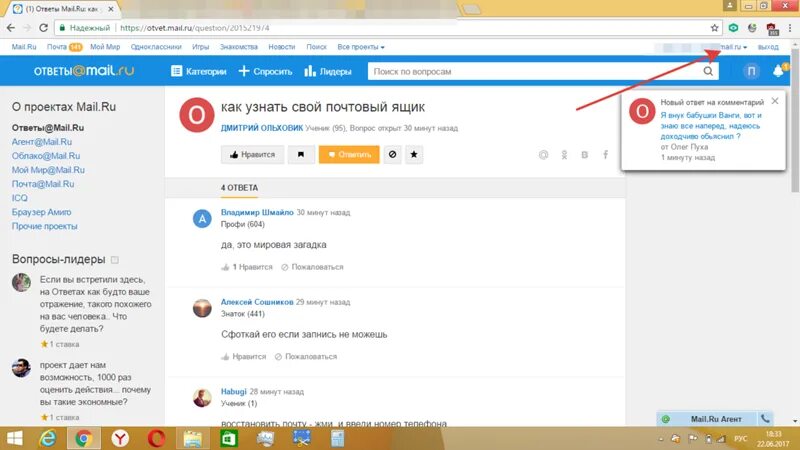Share question via VK icon
The height and width of the screenshot is (450, 800).
[585, 155]
